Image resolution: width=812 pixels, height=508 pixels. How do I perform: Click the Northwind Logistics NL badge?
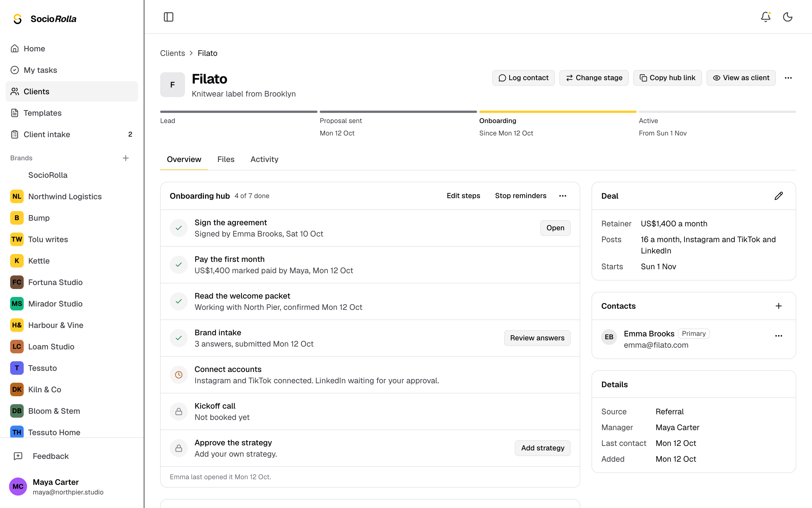(x=17, y=196)
